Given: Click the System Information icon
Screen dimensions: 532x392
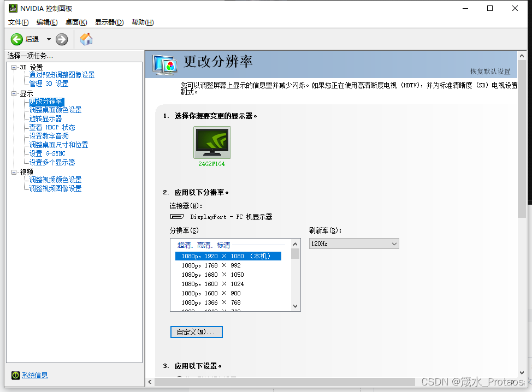Looking at the screenshot, I should [16, 375].
